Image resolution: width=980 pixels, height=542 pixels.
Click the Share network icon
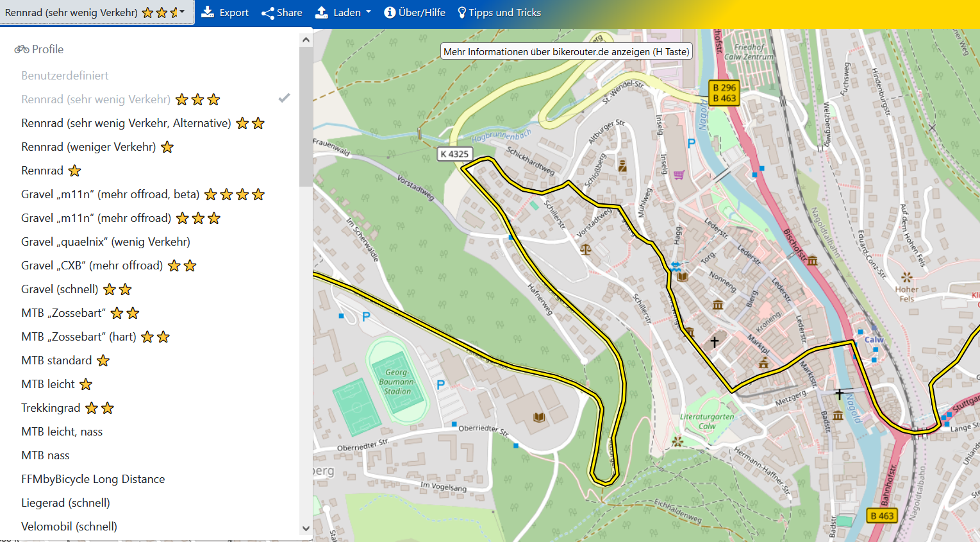pos(268,13)
